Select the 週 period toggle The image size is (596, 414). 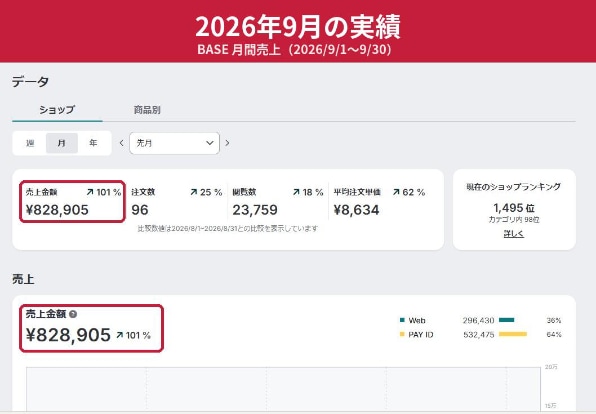[x=30, y=143]
